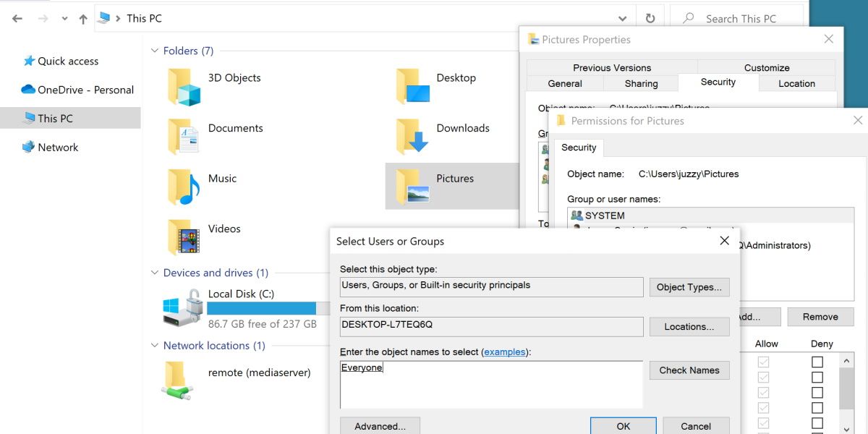Click the Check Names button
This screenshot has height=434, width=868.
[689, 370]
